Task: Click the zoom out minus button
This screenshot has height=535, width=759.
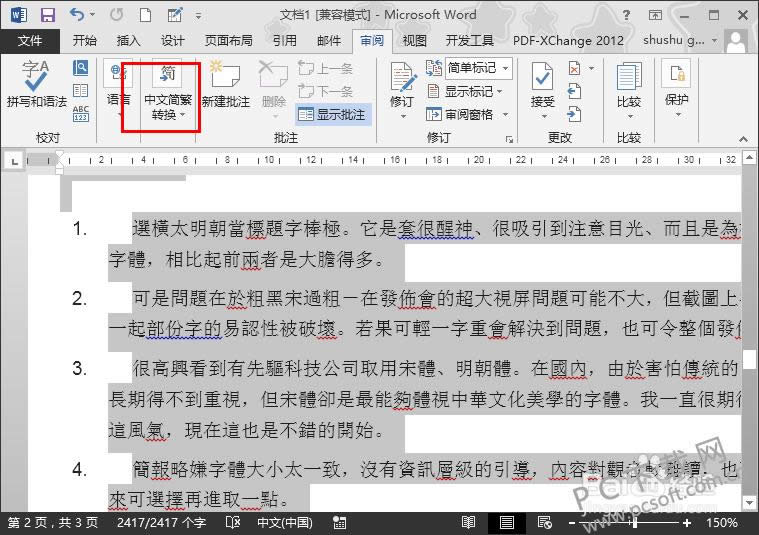Action: [x=572, y=523]
